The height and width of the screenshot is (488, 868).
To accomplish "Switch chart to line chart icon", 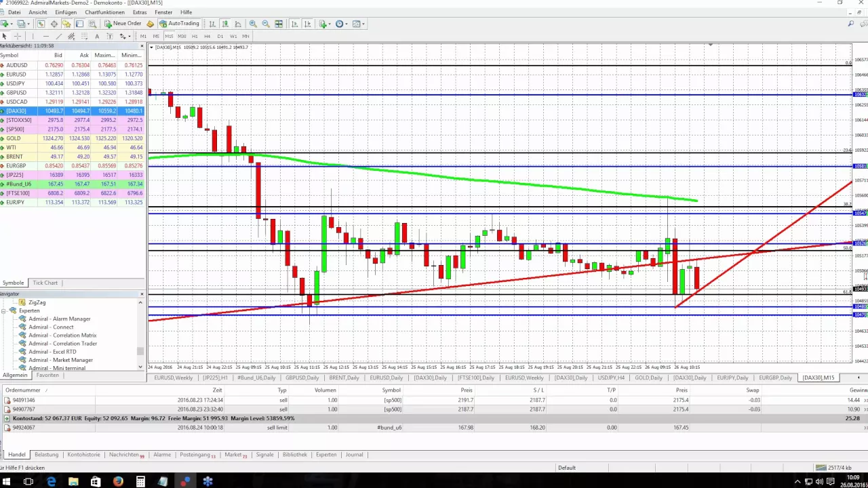I will tap(238, 24).
